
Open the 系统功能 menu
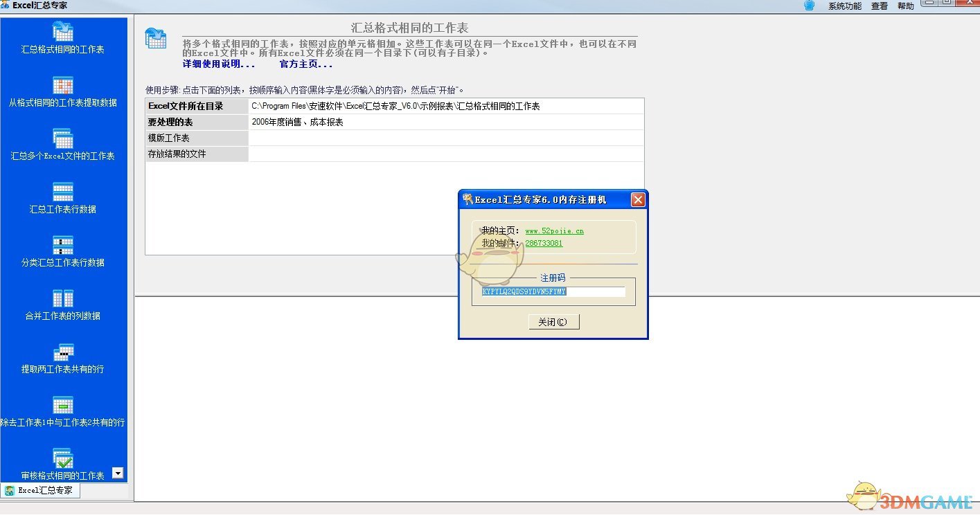tap(845, 6)
